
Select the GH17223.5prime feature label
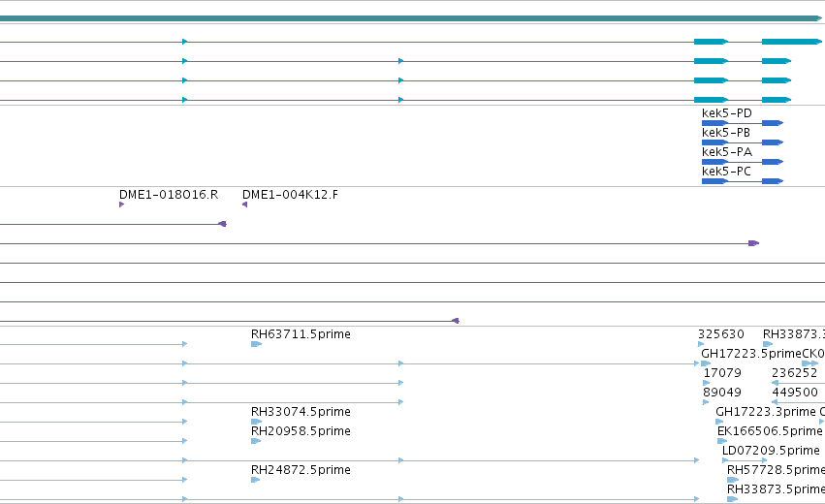click(x=751, y=354)
